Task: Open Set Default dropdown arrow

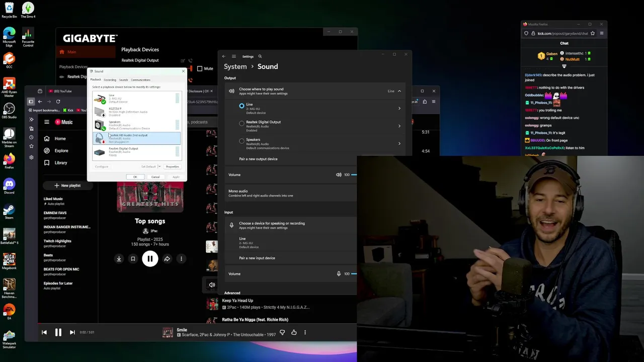Action: 159,166
